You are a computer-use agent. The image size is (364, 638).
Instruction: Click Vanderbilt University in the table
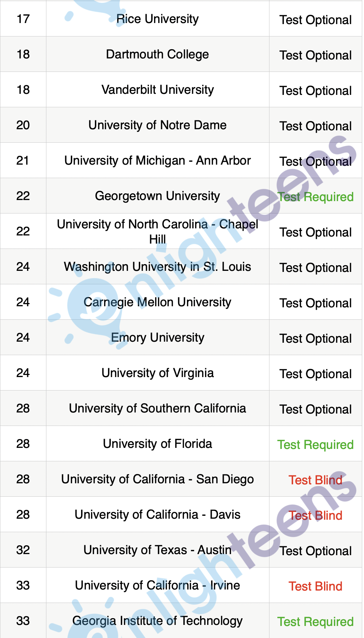tap(158, 90)
